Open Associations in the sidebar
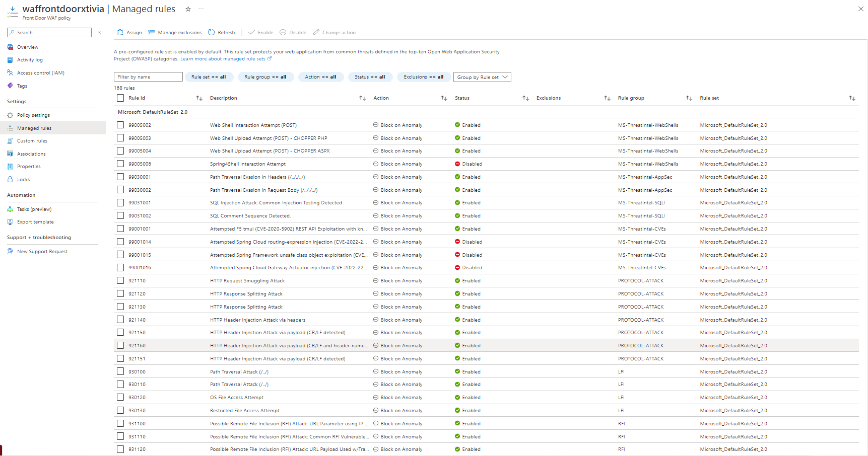868x456 pixels. pyautogui.click(x=31, y=154)
